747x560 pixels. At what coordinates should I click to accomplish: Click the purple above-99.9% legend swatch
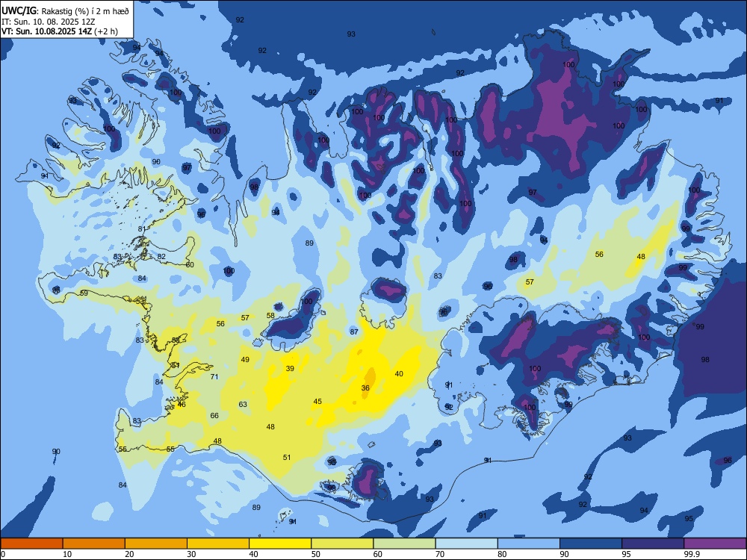point(715,544)
